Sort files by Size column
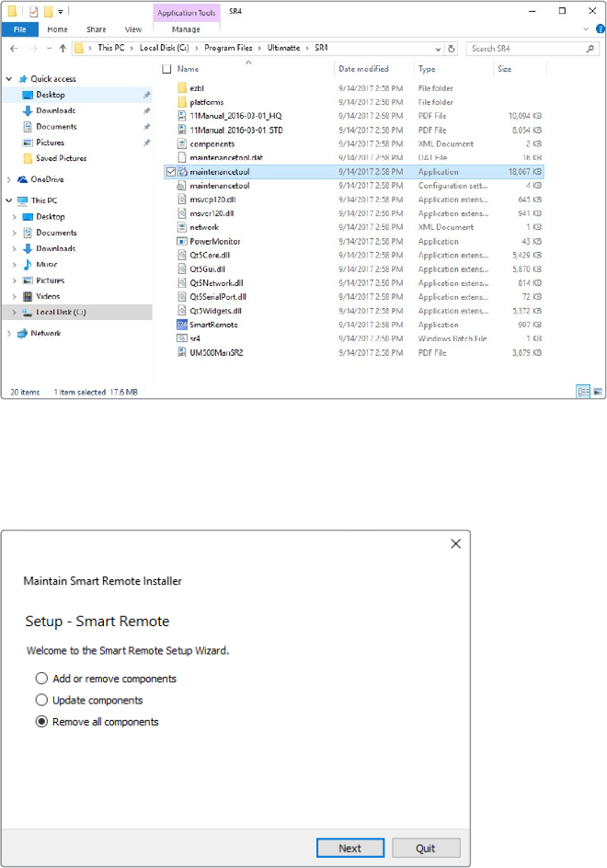 (x=505, y=69)
